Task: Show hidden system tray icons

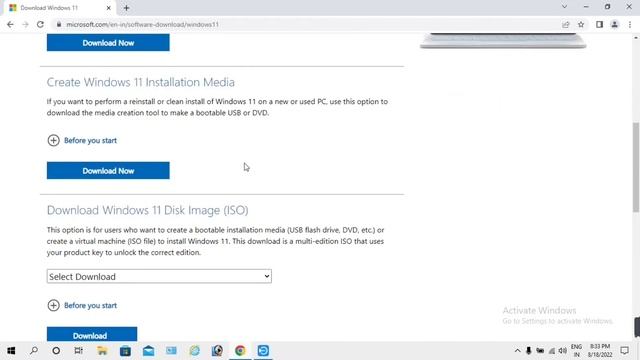Action: (x=517, y=351)
